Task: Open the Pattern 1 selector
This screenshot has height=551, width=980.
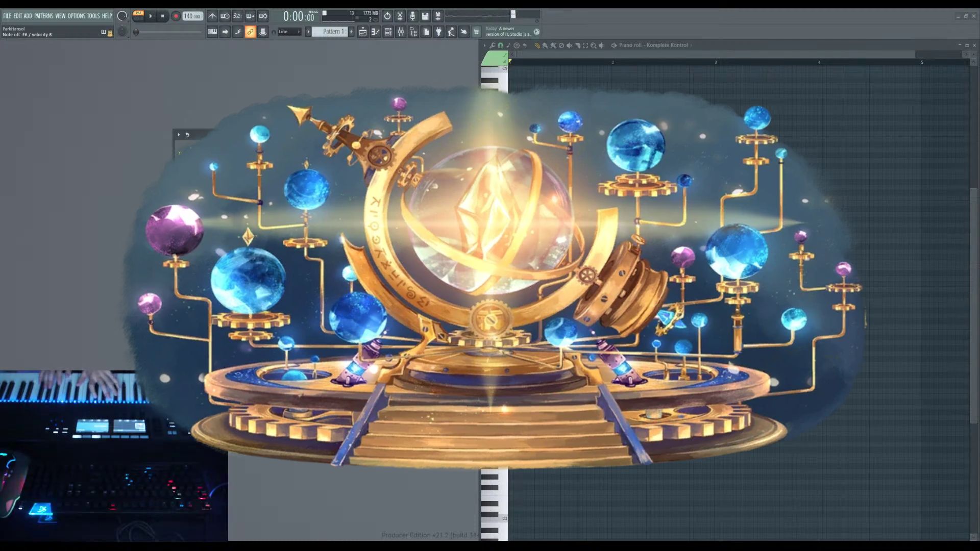Action: pos(330,32)
